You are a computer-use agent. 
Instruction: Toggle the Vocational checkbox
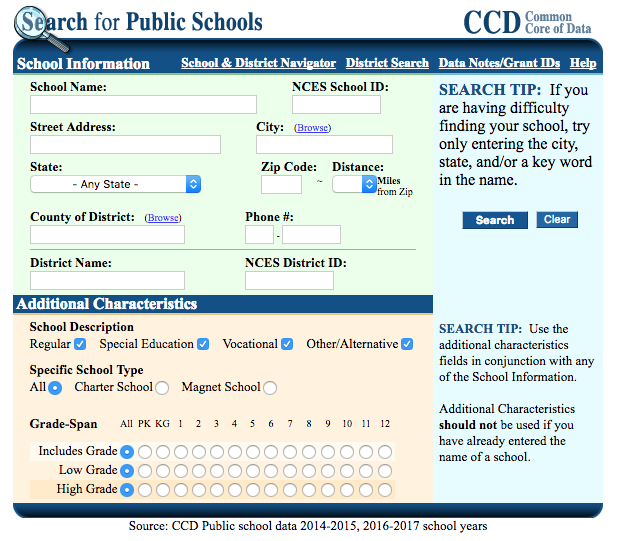point(287,344)
